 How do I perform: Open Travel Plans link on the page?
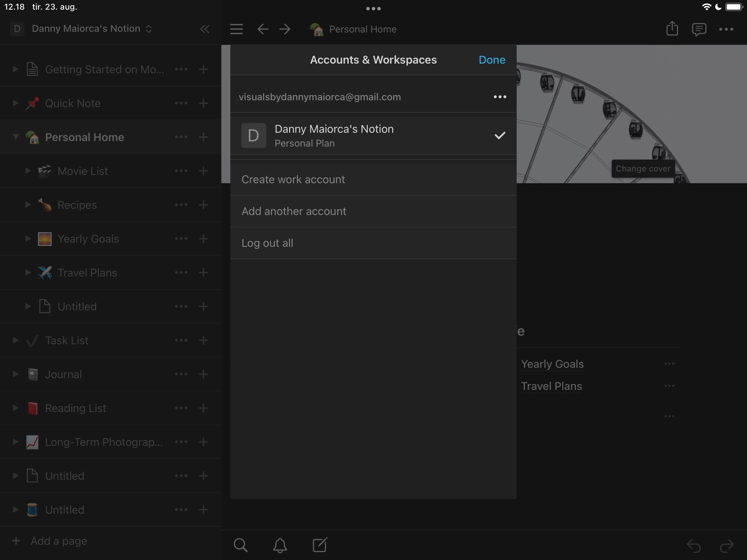[x=551, y=386]
